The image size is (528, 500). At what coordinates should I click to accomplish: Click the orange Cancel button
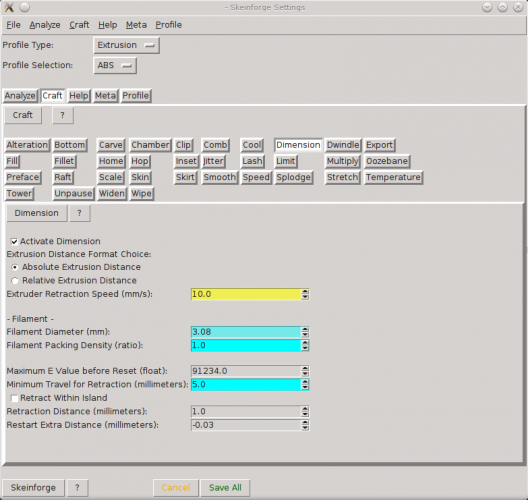coord(176,488)
